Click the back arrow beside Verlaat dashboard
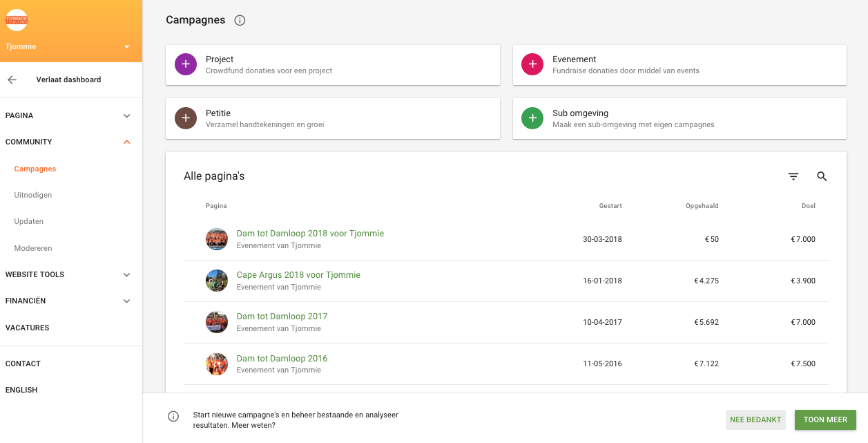 12,79
